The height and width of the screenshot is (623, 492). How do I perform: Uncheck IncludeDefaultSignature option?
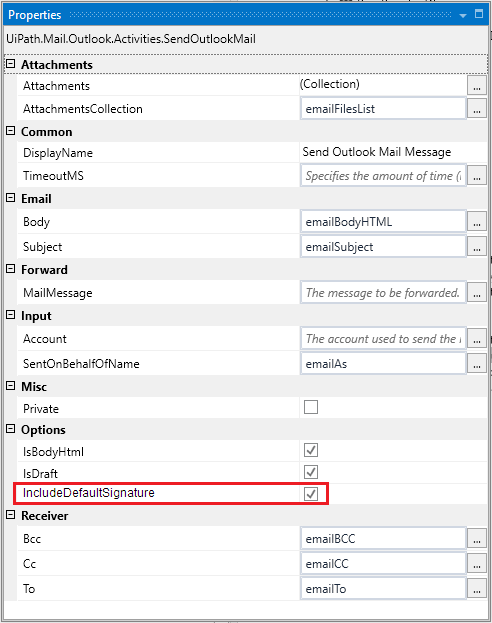(x=311, y=494)
